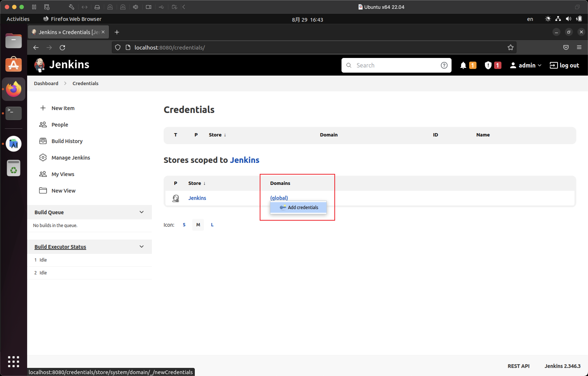588x376 pixels.
Task: Click the search help question mark icon
Action: (444, 65)
